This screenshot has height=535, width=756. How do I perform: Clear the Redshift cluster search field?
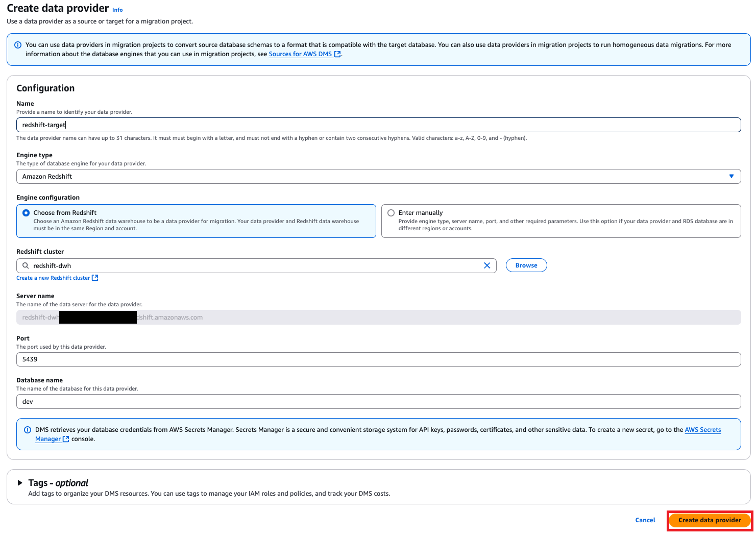[486, 265]
